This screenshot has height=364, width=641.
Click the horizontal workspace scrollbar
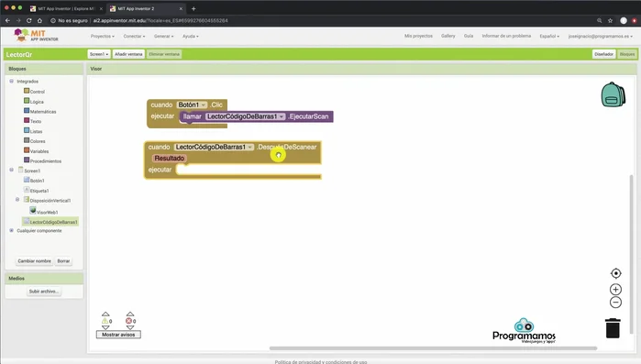[433, 348]
